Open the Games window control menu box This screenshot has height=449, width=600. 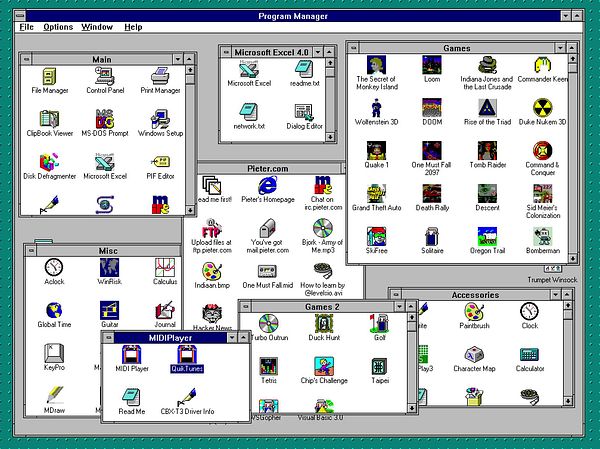click(x=353, y=48)
